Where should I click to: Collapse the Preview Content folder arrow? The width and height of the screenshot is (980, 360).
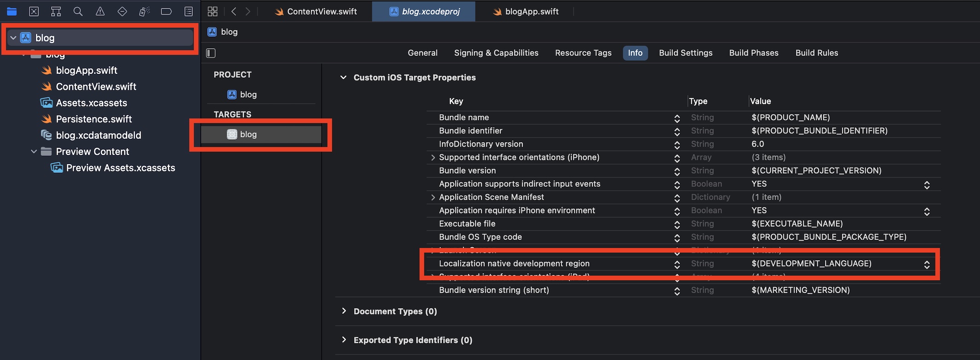click(34, 152)
